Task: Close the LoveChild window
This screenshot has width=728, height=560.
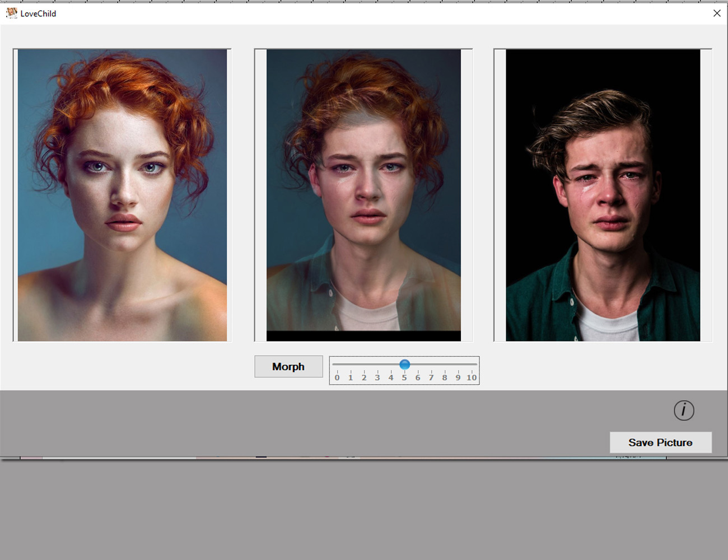Action: point(717,13)
